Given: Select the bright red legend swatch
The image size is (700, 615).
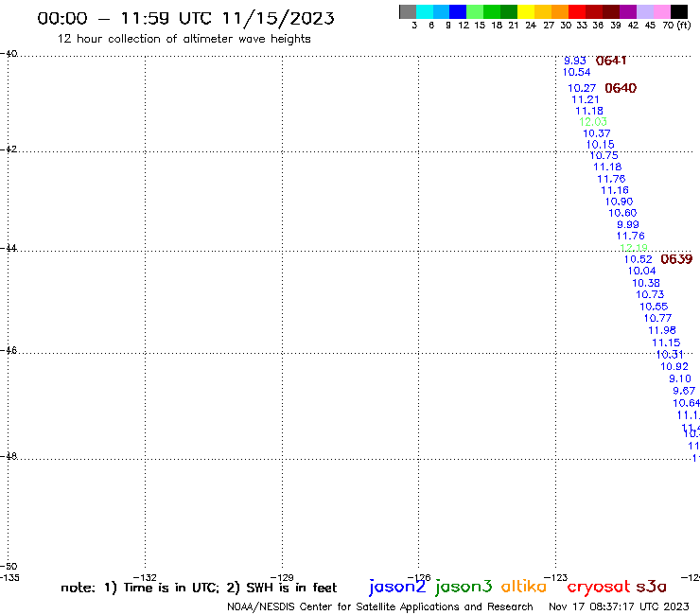Looking at the screenshot, I should 577,11.
